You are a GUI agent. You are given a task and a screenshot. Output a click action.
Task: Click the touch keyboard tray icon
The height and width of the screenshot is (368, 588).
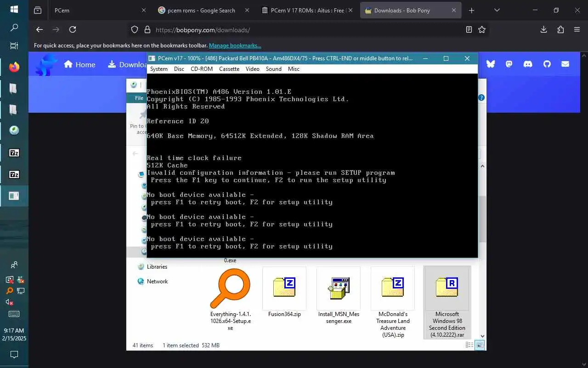pyautogui.click(x=14, y=314)
